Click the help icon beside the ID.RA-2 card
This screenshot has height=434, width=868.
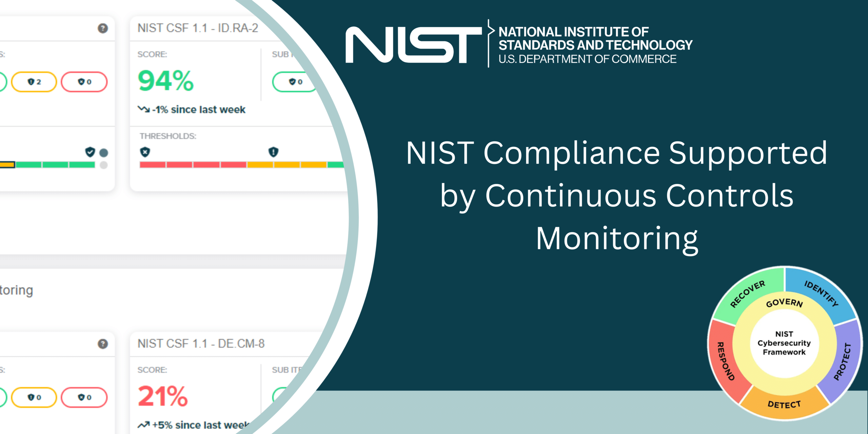[x=103, y=28]
